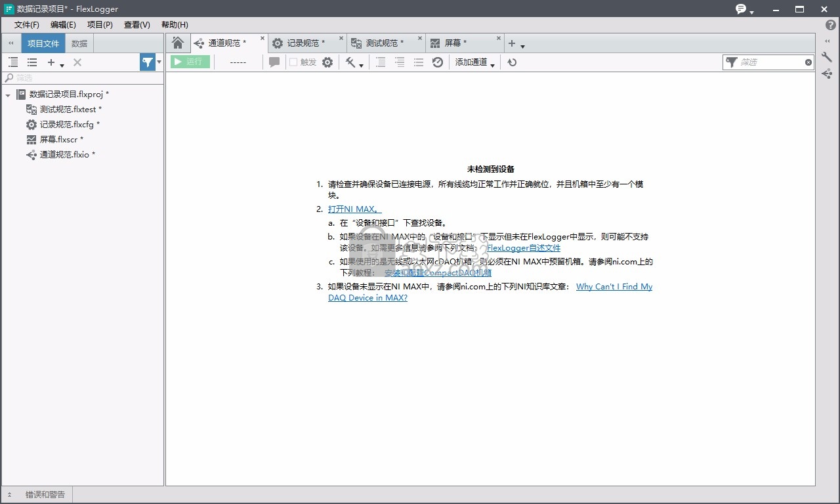Open trigger settings gear icon
Viewport: 840px width, 504px height.
click(x=327, y=62)
